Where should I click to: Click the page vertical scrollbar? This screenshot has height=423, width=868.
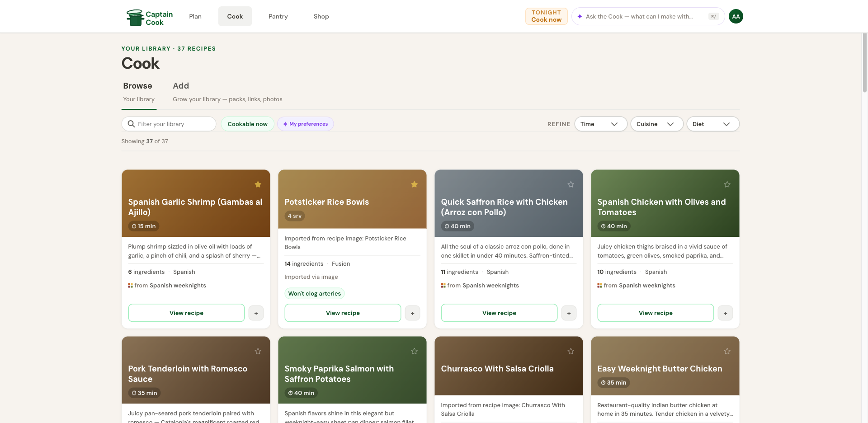(x=865, y=63)
